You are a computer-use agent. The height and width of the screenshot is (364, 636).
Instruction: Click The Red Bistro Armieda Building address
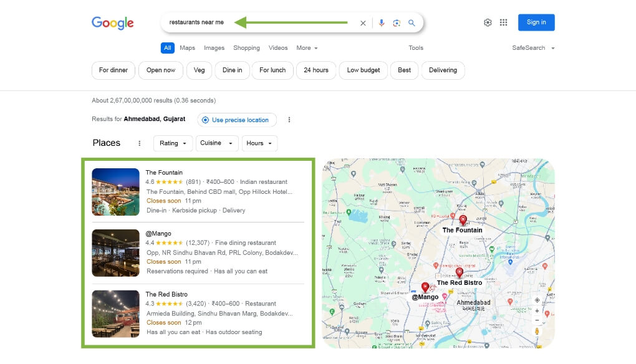[219, 314]
